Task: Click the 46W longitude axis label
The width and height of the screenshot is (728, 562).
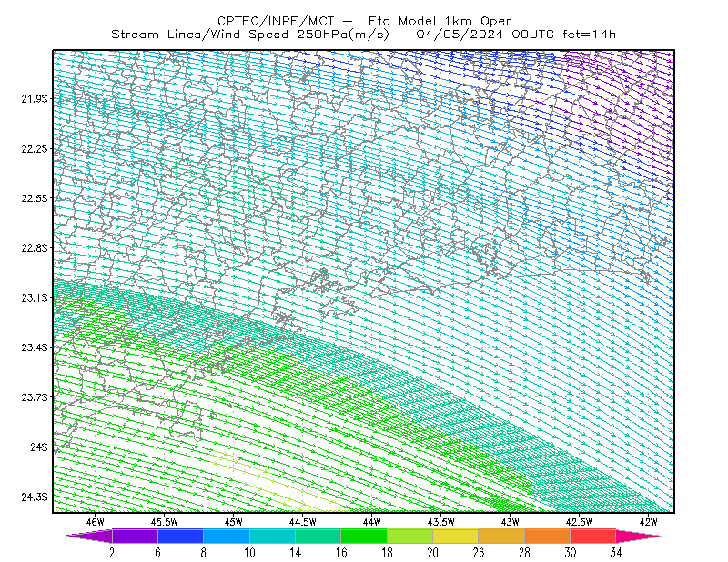Action: point(96,522)
